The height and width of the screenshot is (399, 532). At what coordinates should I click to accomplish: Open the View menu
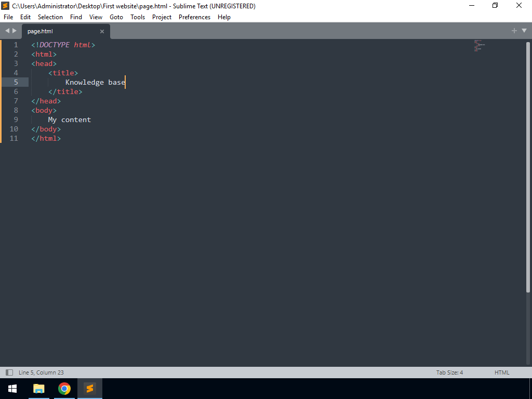[96, 17]
